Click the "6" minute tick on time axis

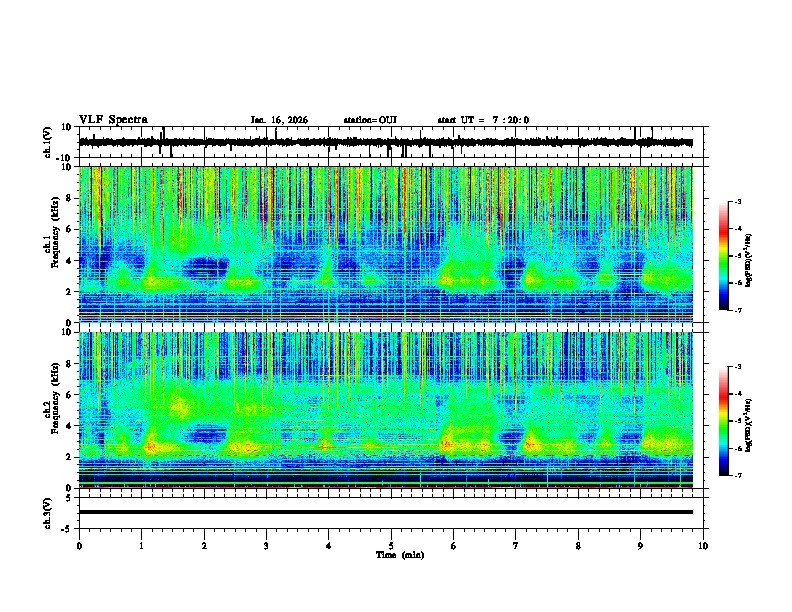[x=454, y=546]
